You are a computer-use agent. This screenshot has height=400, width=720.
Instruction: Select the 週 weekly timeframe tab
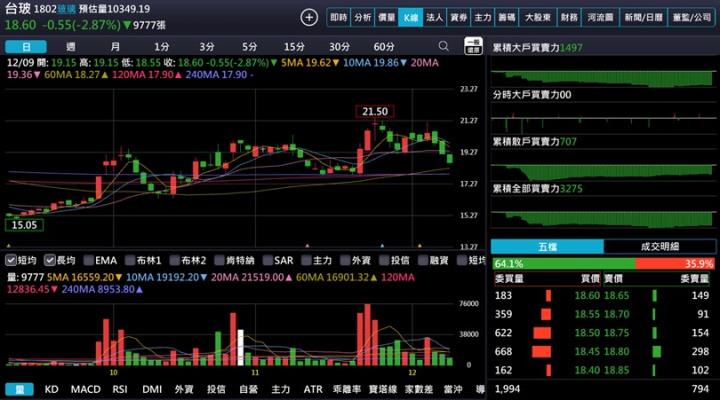[x=70, y=47]
